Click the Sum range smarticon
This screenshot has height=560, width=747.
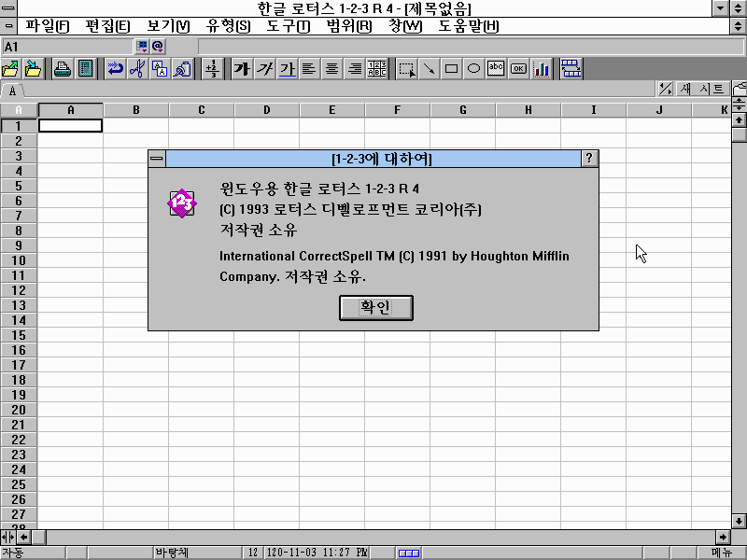coord(212,69)
